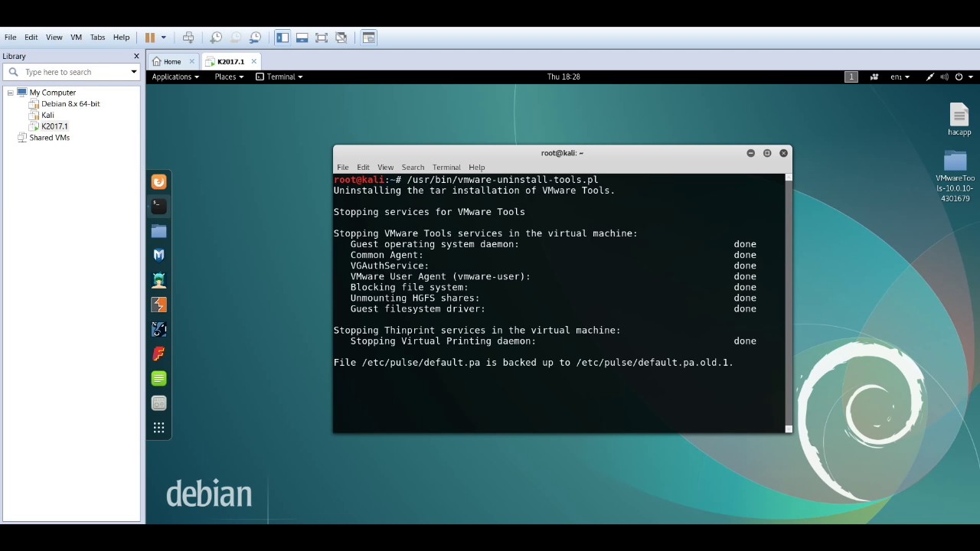Launch Metasploit from the dock
The image size is (980, 551).
click(158, 255)
